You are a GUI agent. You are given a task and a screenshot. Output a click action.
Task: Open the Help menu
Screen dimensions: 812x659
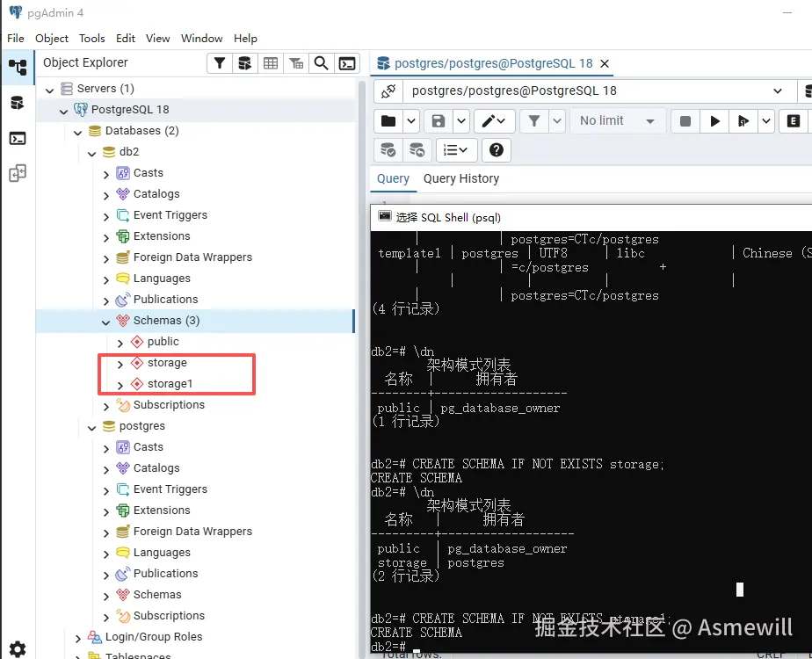coord(245,39)
